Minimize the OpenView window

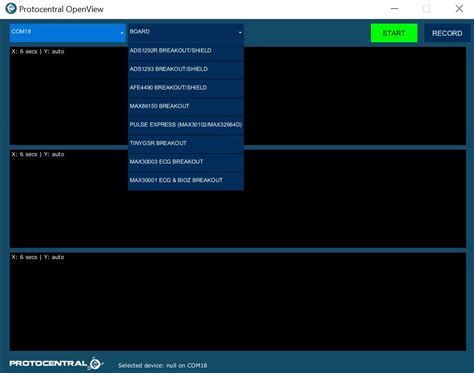pyautogui.click(x=394, y=9)
